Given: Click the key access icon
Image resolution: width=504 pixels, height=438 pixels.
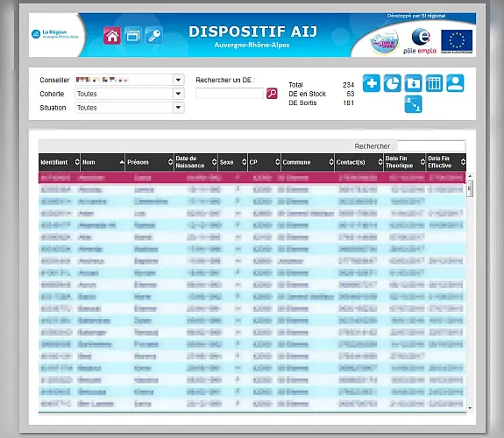Looking at the screenshot, I should [153, 35].
